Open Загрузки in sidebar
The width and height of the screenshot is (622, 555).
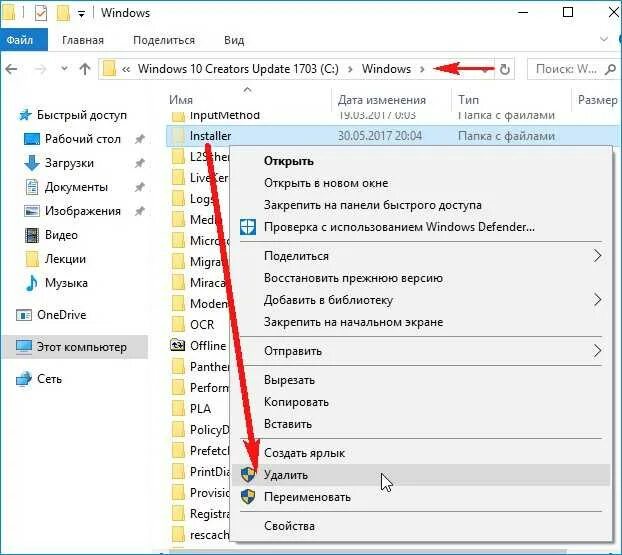(69, 163)
